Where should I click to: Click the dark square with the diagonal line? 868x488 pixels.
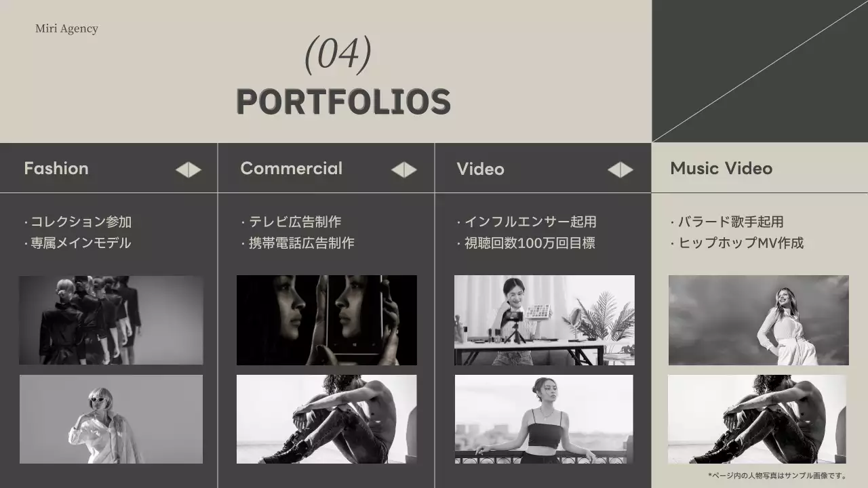pos(759,71)
